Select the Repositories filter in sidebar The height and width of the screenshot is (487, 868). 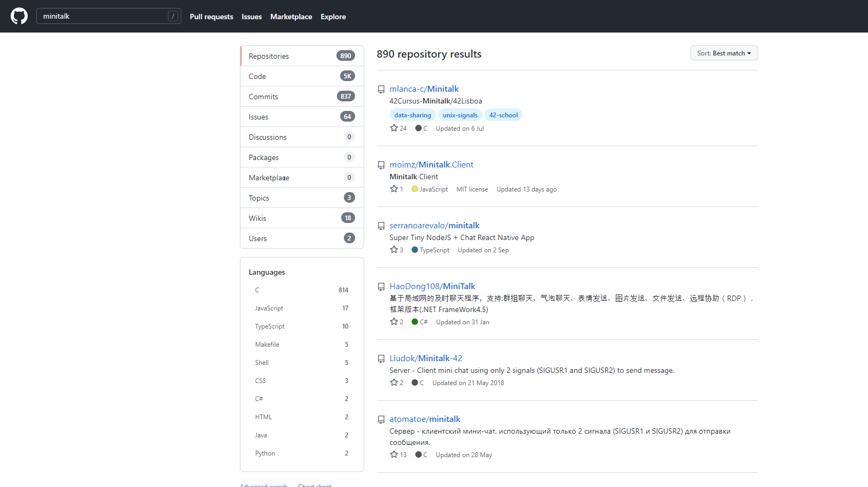coord(302,56)
